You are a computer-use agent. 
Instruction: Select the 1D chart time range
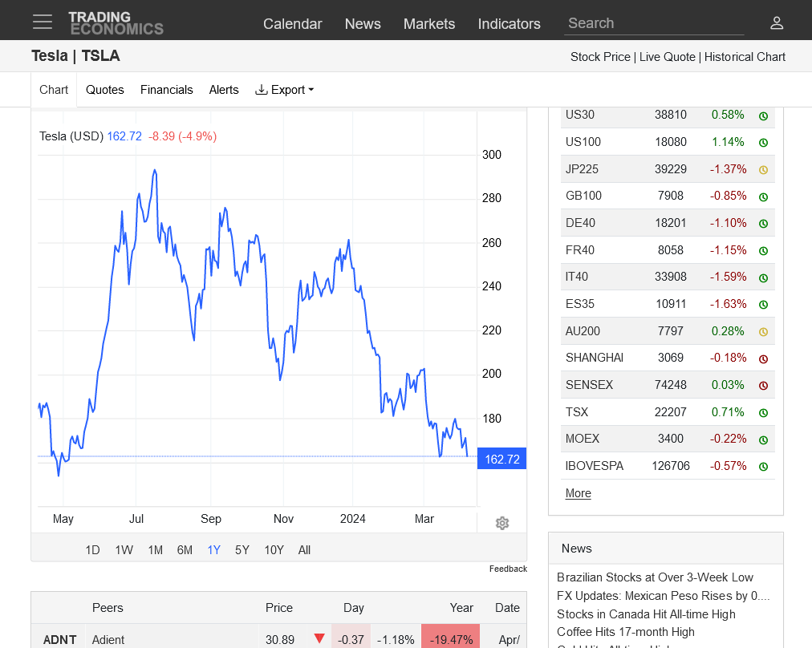point(92,550)
